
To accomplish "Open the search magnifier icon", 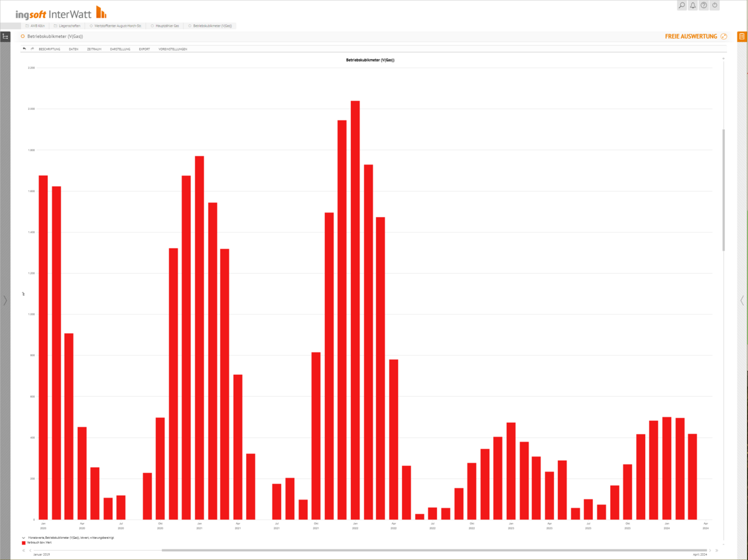I will pos(682,6).
